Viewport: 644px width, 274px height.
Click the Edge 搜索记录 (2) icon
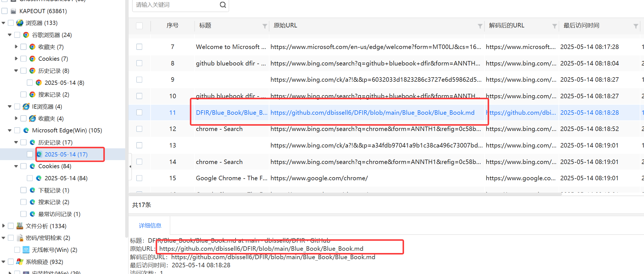coord(32,202)
